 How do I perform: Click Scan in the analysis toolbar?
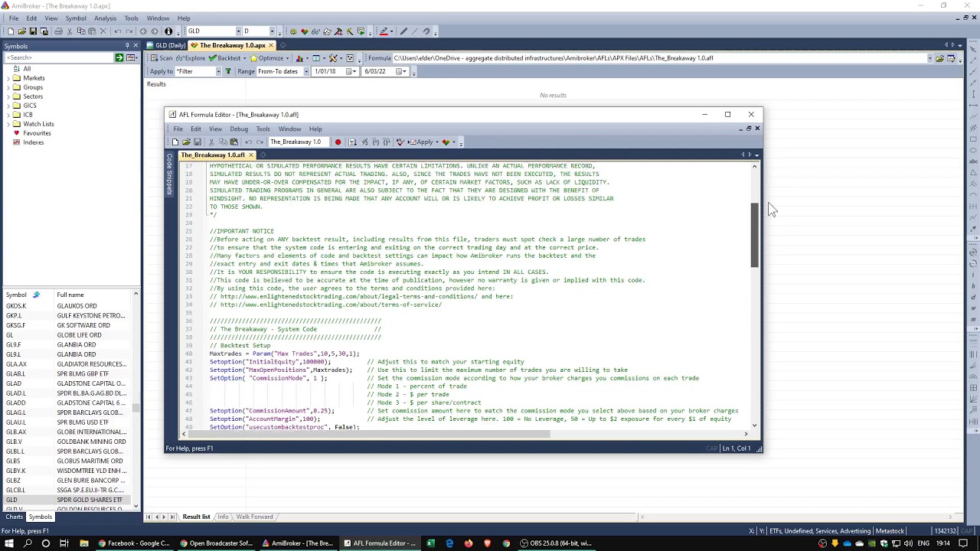pyautogui.click(x=161, y=58)
